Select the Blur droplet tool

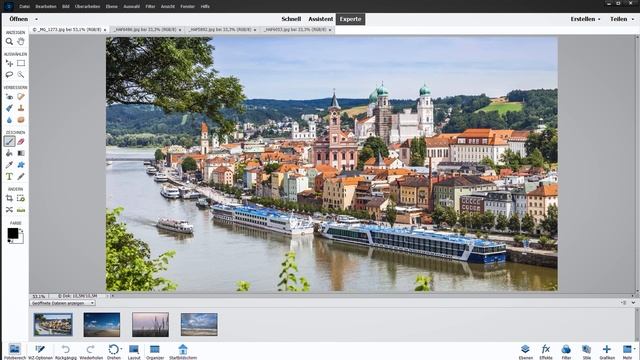click(9, 120)
